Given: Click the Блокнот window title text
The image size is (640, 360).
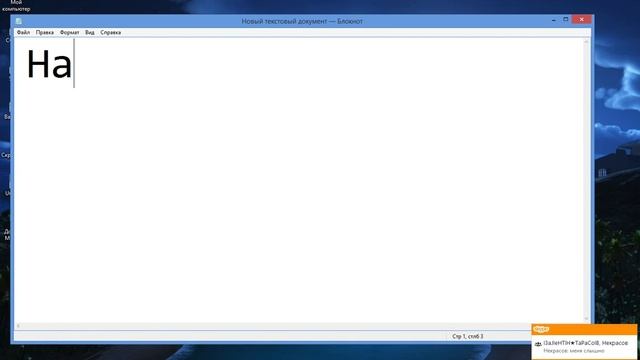Looking at the screenshot, I should tap(302, 21).
